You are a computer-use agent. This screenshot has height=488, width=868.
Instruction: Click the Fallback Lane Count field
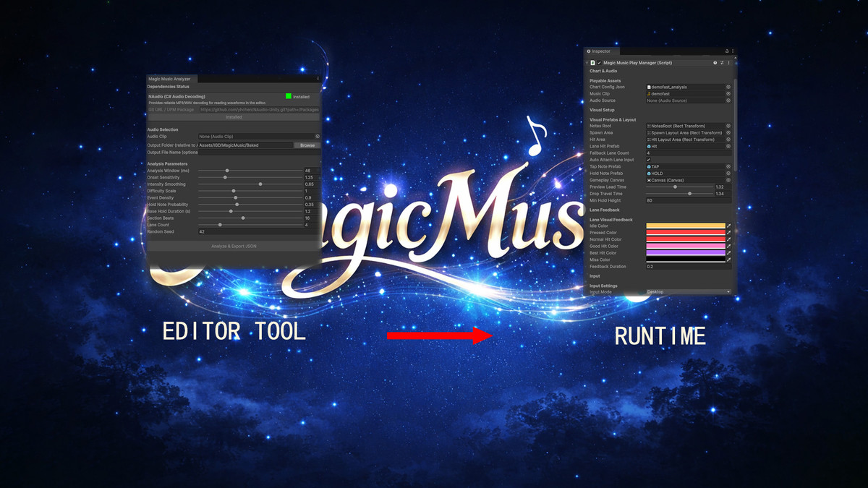(689, 153)
